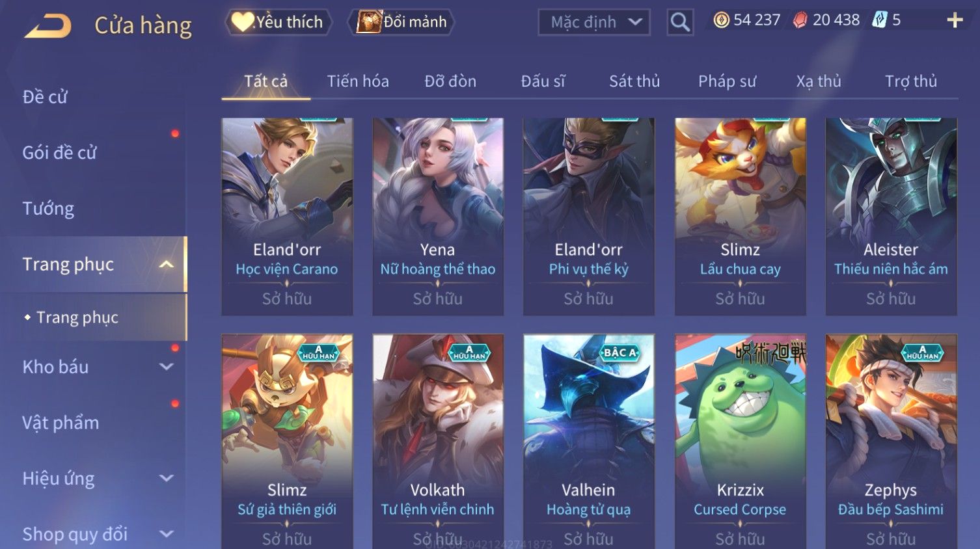Open Đổi mảnh fragment exchange
Image resolution: width=980 pixels, height=549 pixels.
(401, 22)
